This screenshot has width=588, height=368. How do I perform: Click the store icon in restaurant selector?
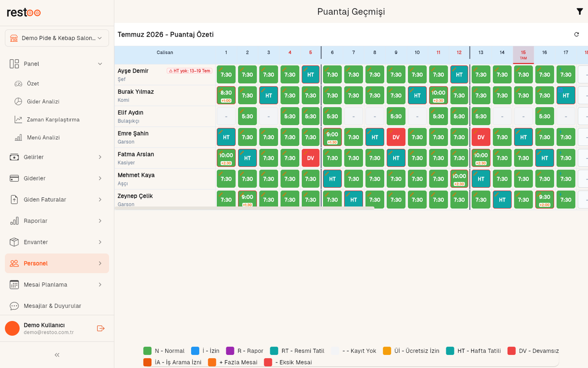click(14, 38)
